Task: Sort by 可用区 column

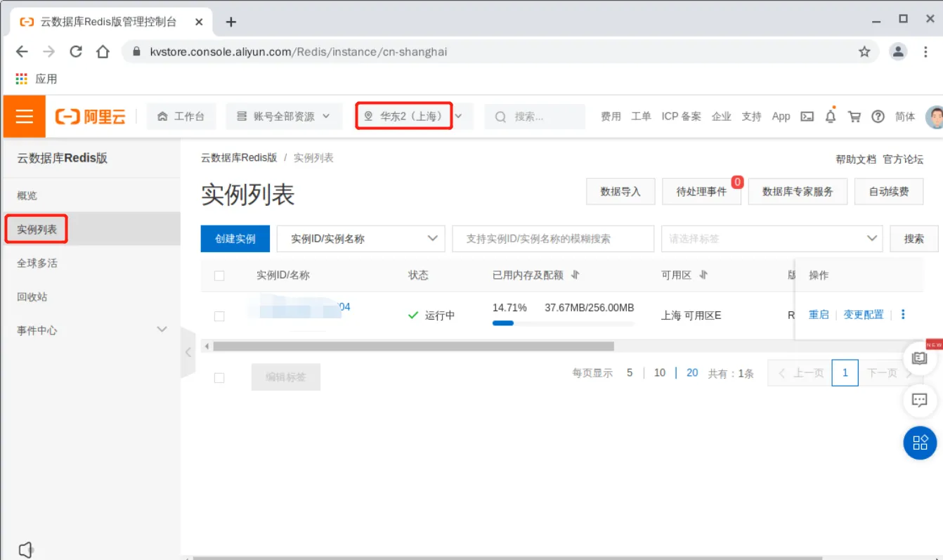Action: click(x=703, y=275)
